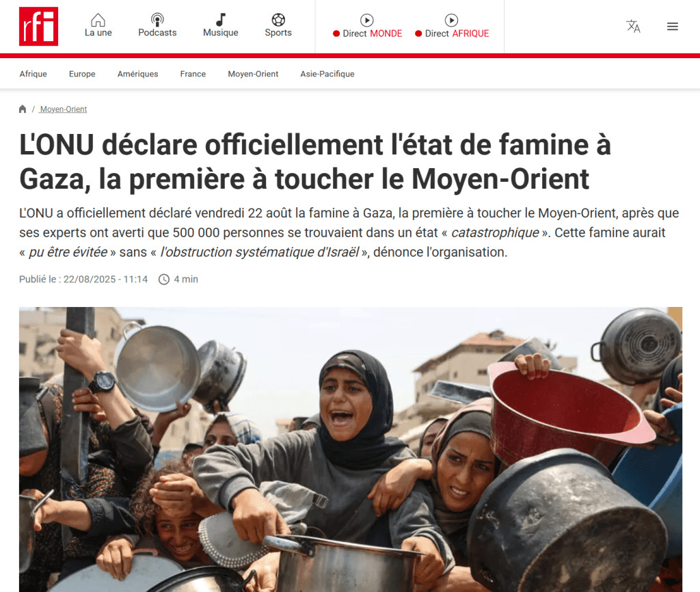Viewport: 700px width, 592px height.
Task: Open the Gaza crowd article photo
Action: click(351, 449)
